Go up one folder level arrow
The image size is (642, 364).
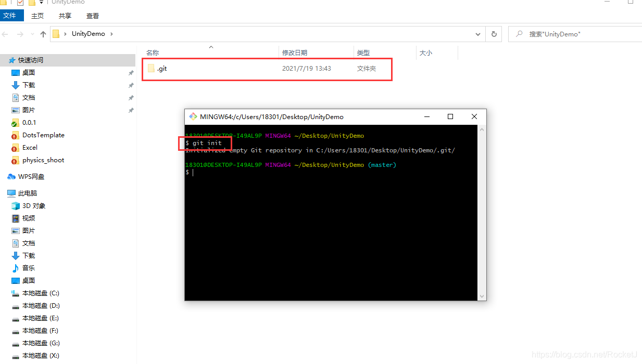coord(43,34)
